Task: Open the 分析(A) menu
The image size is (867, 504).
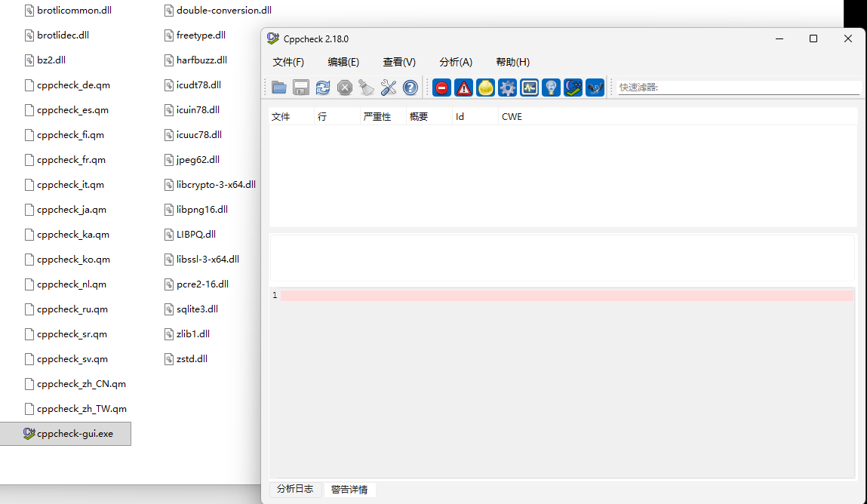Action: point(456,62)
